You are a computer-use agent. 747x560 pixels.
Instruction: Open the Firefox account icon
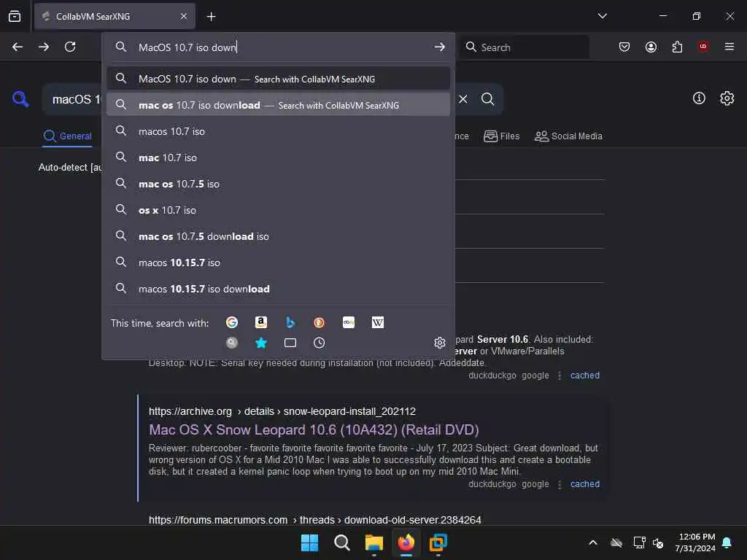coord(651,47)
